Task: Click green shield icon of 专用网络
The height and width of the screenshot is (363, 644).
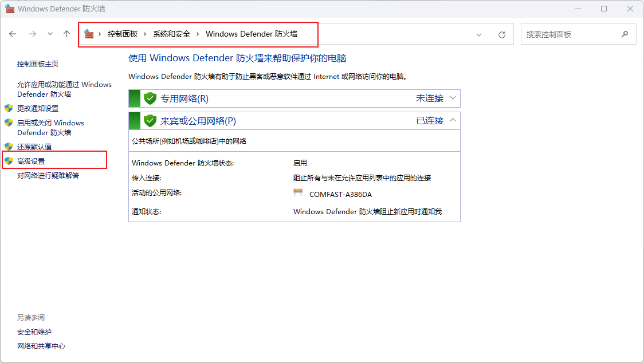Action: coord(150,98)
